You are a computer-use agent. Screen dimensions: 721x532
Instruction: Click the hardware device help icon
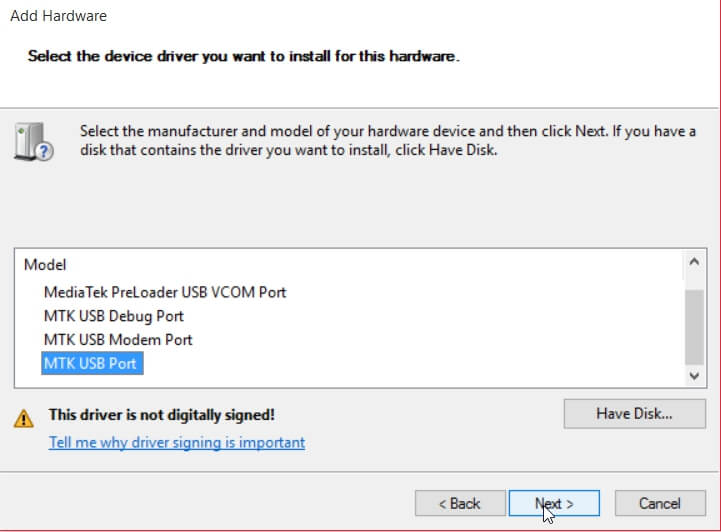pyautogui.click(x=34, y=142)
